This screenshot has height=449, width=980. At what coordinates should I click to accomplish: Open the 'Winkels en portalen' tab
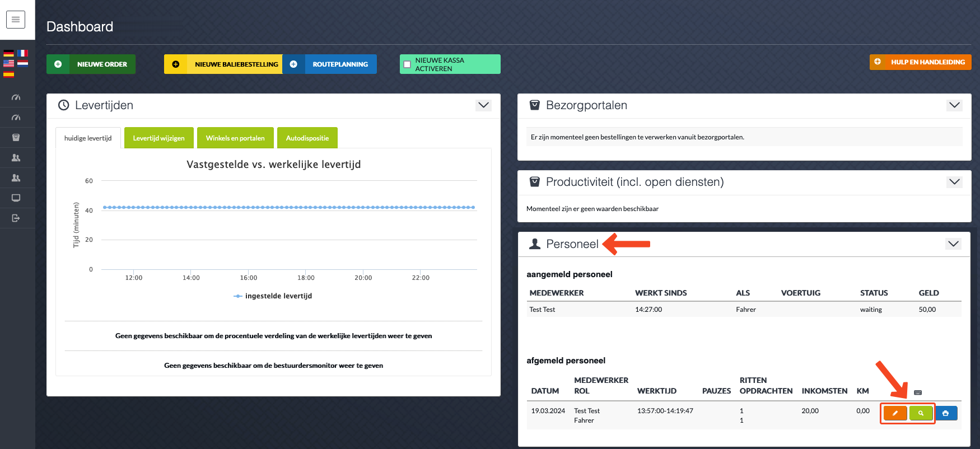[235, 138]
